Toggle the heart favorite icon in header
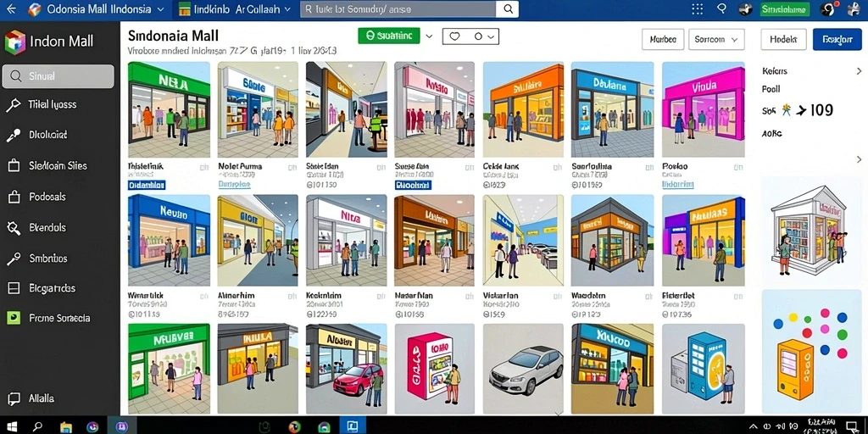 pyautogui.click(x=454, y=36)
